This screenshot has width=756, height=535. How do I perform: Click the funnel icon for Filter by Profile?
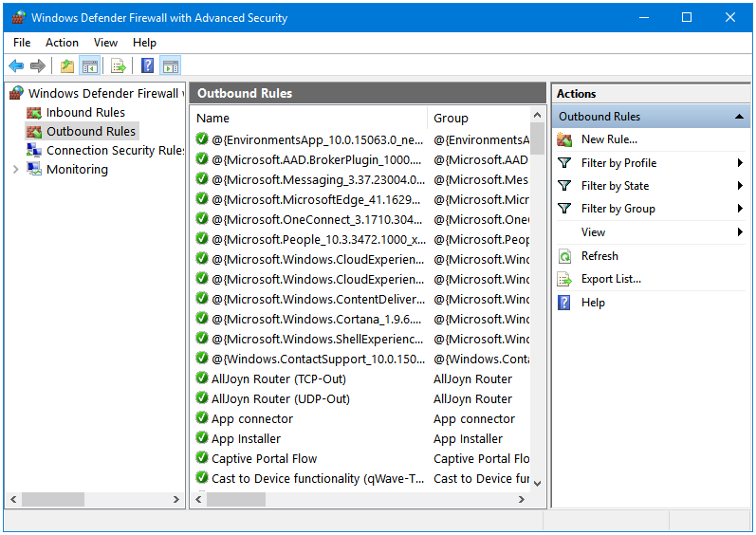click(x=564, y=163)
